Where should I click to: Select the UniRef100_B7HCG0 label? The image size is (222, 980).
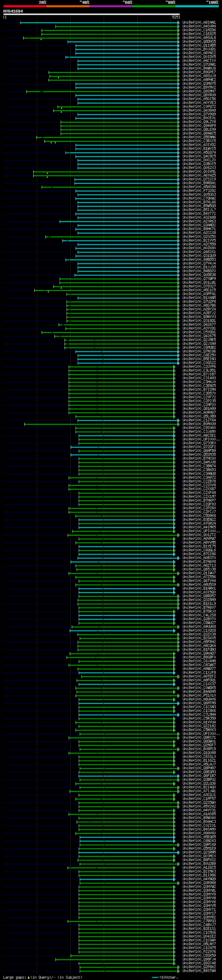(199, 458)
